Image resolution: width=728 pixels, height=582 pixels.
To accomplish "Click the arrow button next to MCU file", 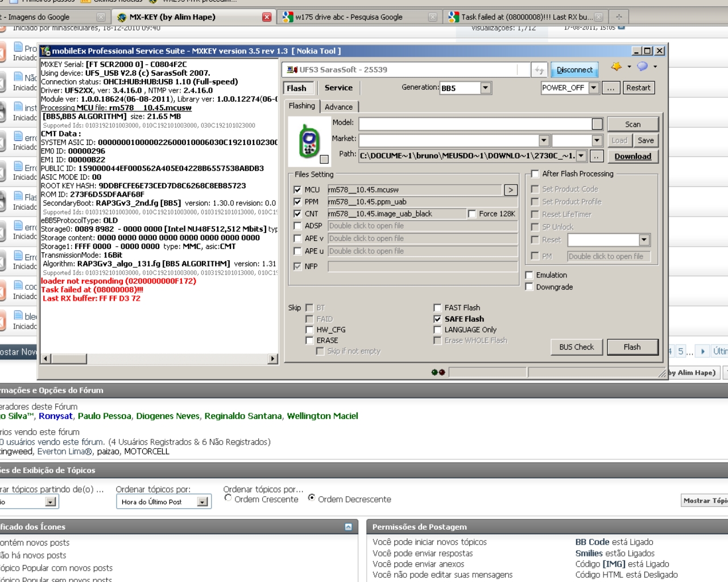I will (x=510, y=190).
